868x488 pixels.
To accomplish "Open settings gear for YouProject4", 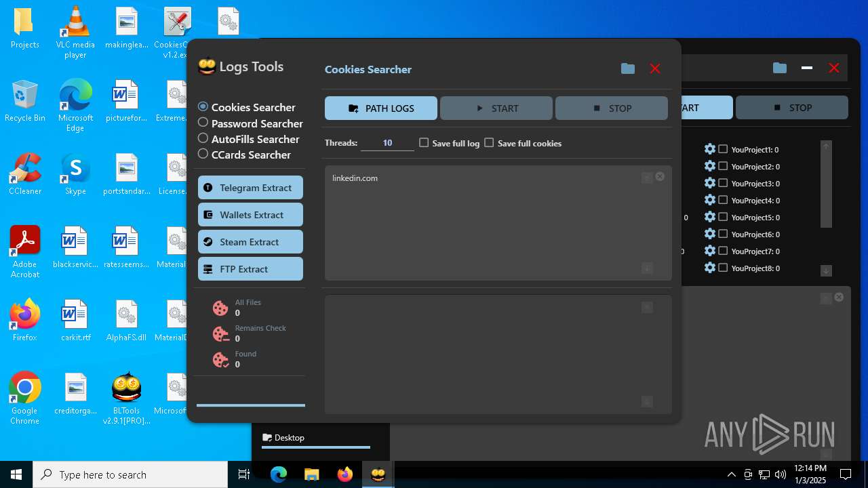I will (x=710, y=200).
